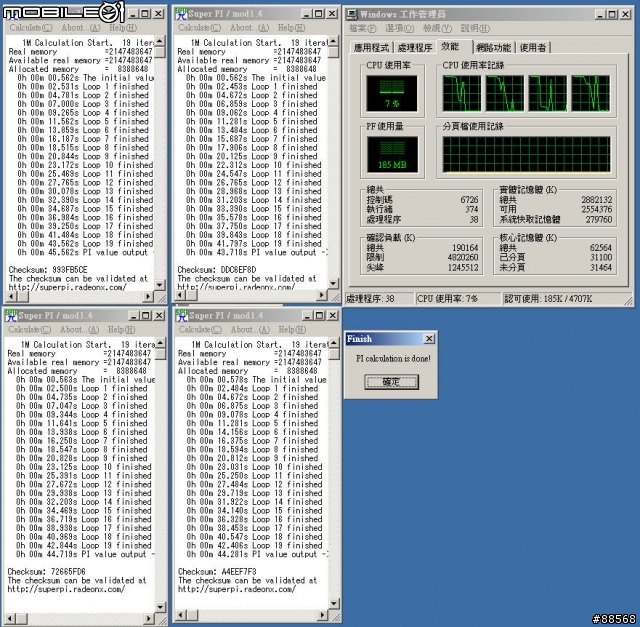640x627 pixels.
Task: Open Help menu in top-left Super PI window
Action: point(123,28)
